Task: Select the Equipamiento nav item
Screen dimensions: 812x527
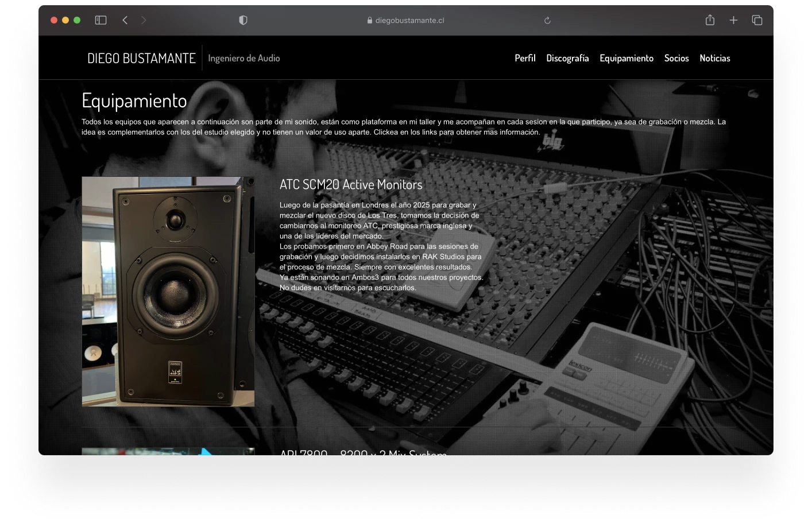Action: [627, 58]
